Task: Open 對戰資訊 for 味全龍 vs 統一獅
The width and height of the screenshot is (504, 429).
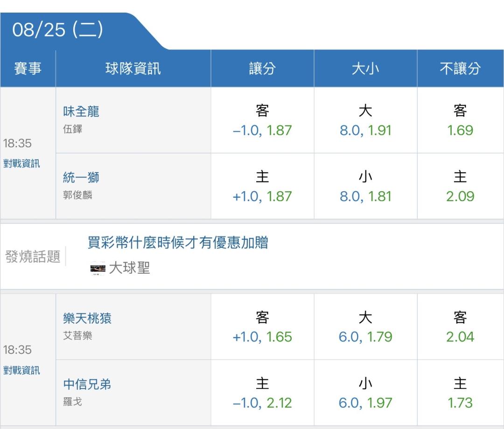Action: pos(21,164)
